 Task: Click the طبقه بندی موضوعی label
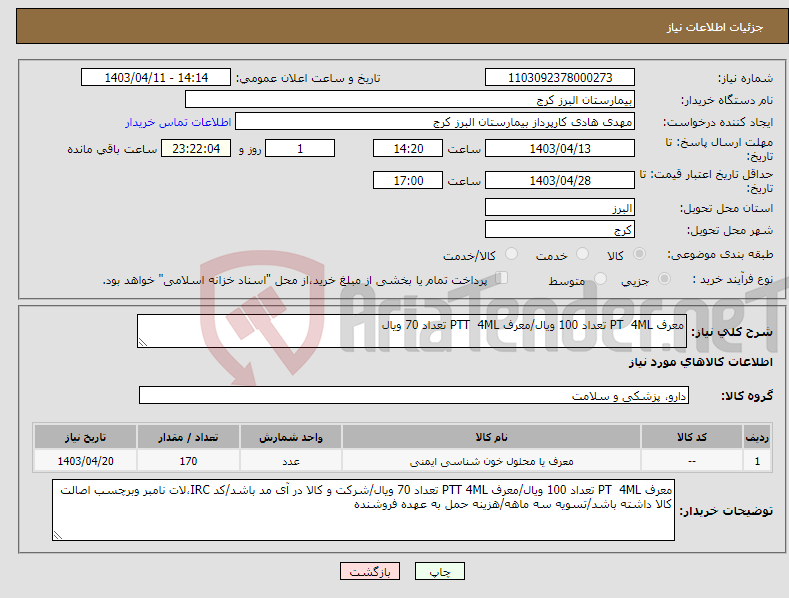point(720,255)
